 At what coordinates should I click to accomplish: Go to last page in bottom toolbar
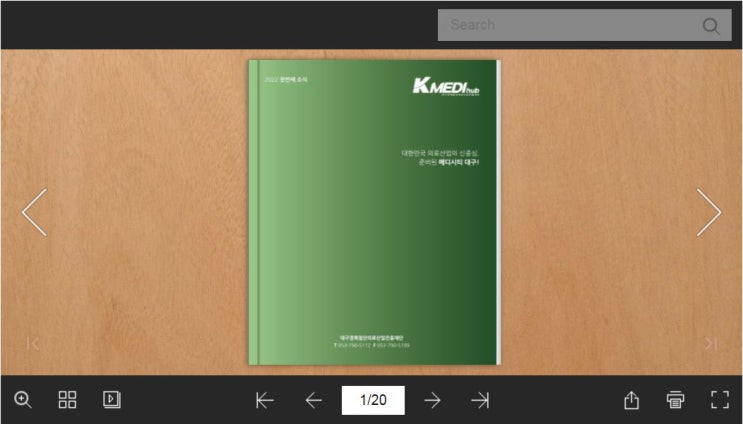coord(480,400)
